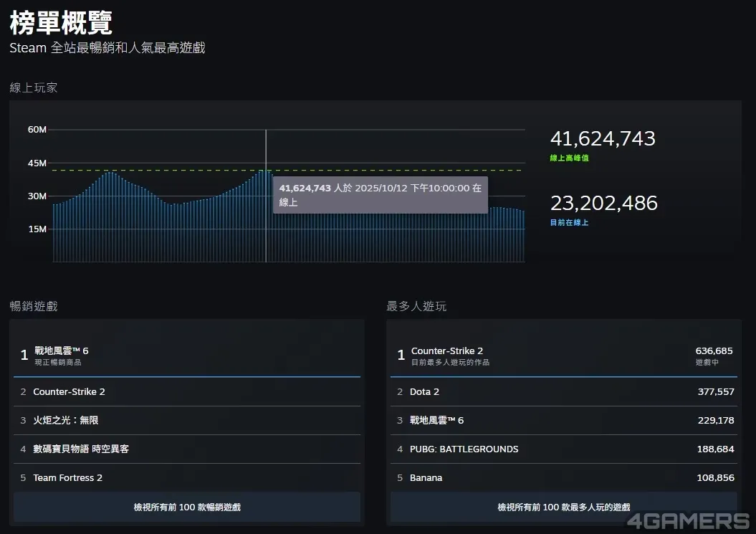Click 檢視所有前 100 款最多人玩的遊戲 button

tap(563, 507)
